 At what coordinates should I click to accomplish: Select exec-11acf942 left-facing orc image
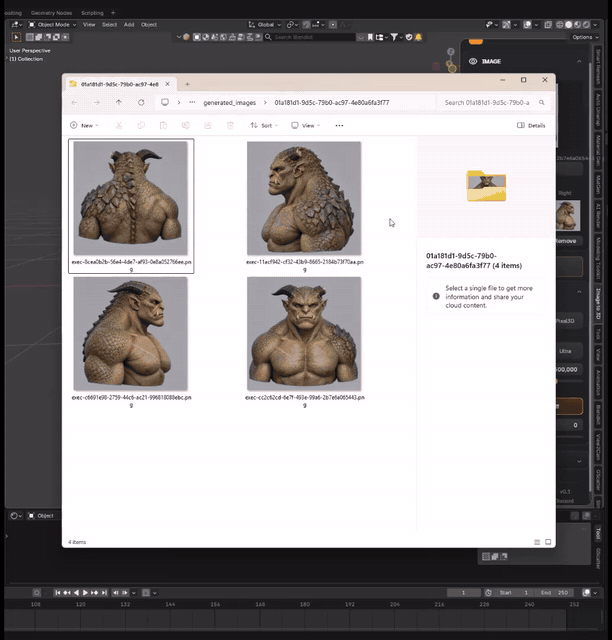pos(304,198)
